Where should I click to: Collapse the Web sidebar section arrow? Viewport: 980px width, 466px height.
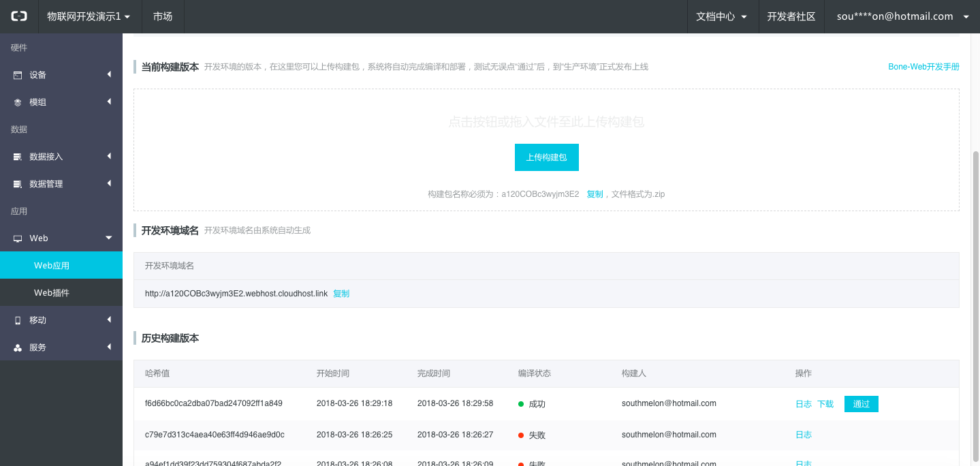pos(108,238)
